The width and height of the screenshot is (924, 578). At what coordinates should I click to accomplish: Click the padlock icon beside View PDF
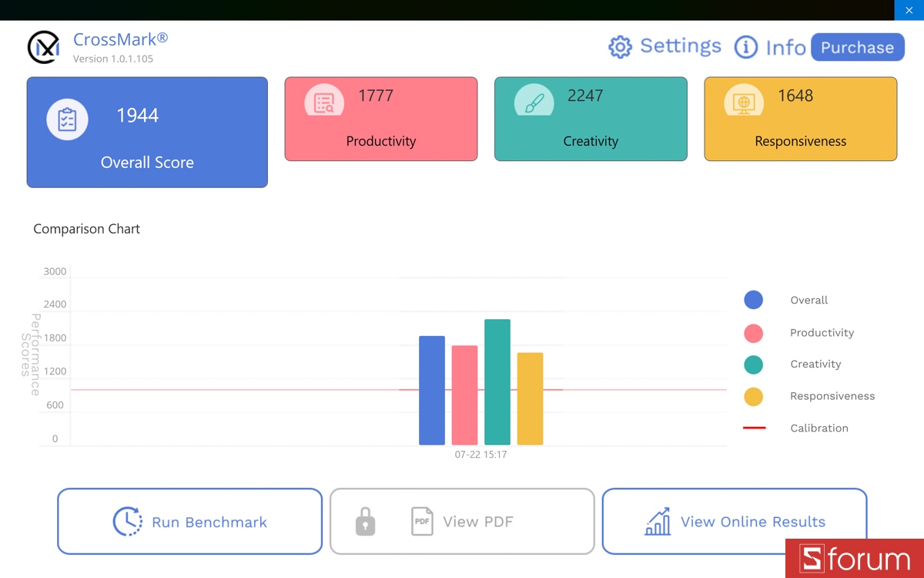pos(365,522)
